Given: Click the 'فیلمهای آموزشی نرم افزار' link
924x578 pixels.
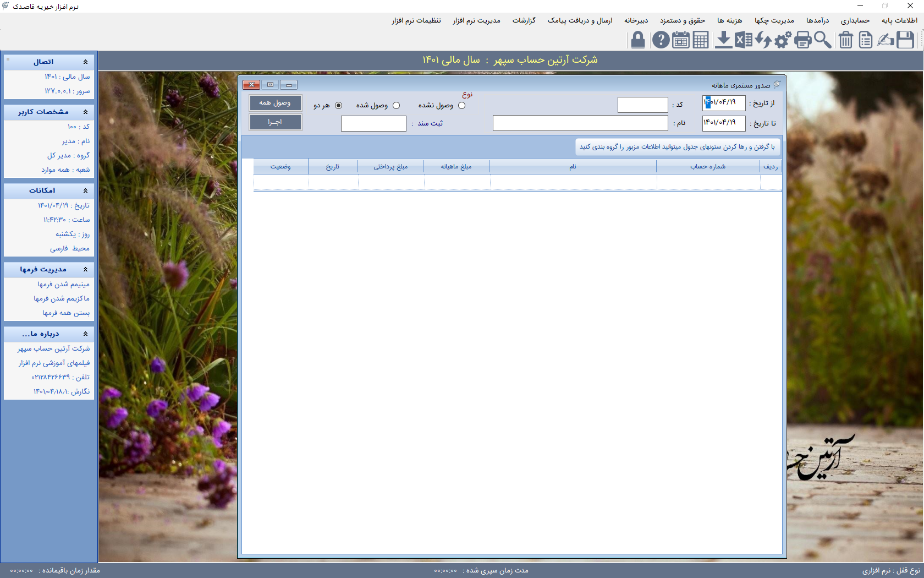Looking at the screenshot, I should (54, 363).
